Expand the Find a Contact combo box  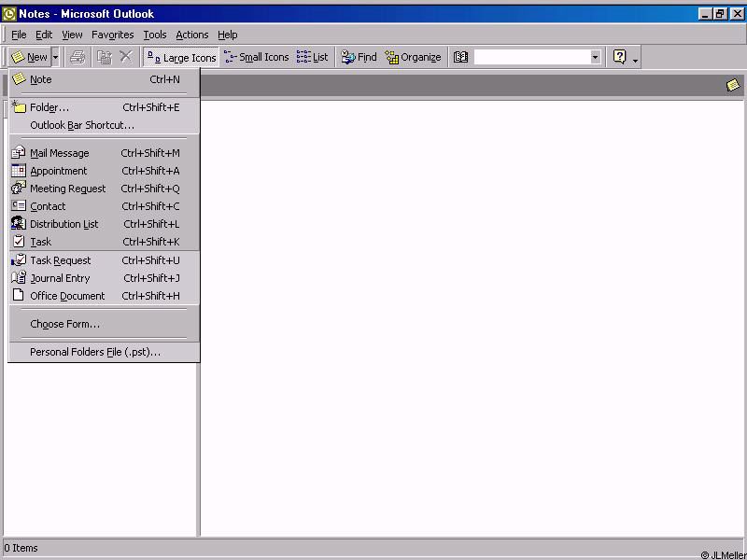[x=595, y=57]
